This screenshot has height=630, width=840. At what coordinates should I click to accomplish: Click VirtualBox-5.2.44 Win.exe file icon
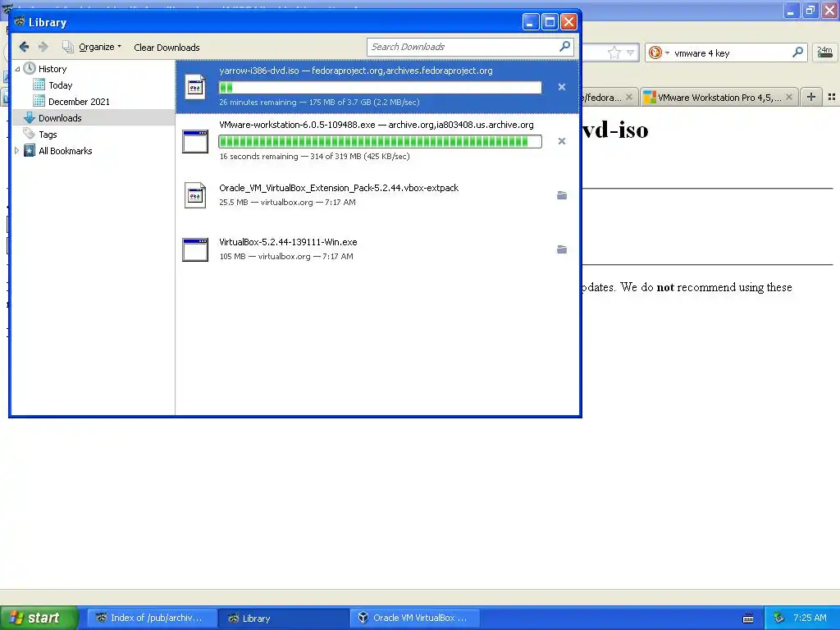(195, 249)
